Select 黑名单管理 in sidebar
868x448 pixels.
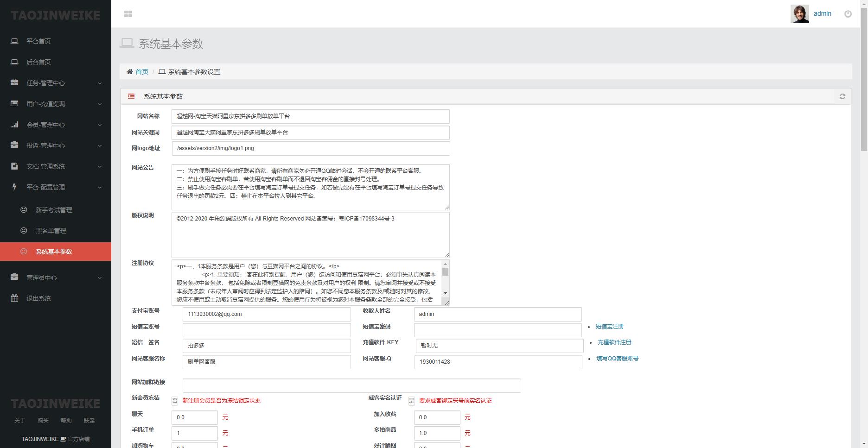(51, 231)
